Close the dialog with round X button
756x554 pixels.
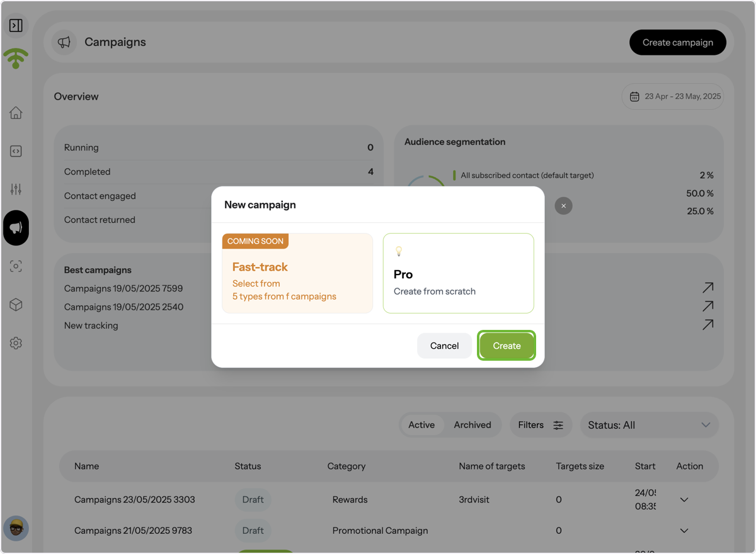(x=564, y=206)
